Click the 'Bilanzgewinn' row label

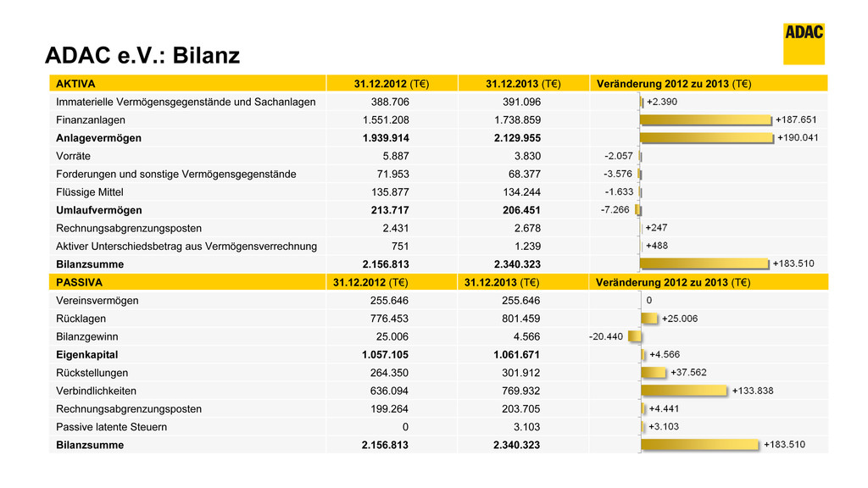point(87,337)
